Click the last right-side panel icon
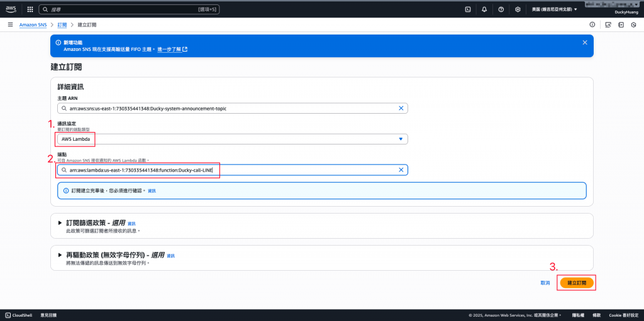The width and height of the screenshot is (644, 321). click(634, 24)
